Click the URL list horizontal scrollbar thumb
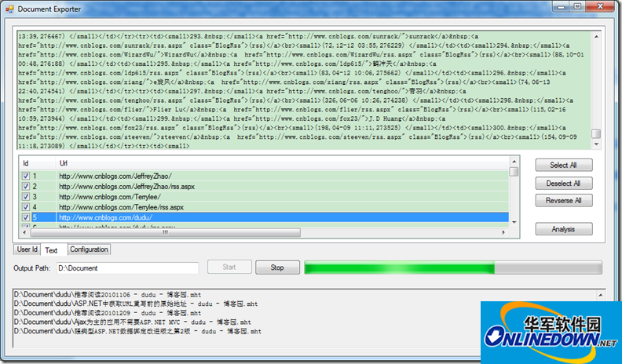622x364 pixels. click(165, 232)
